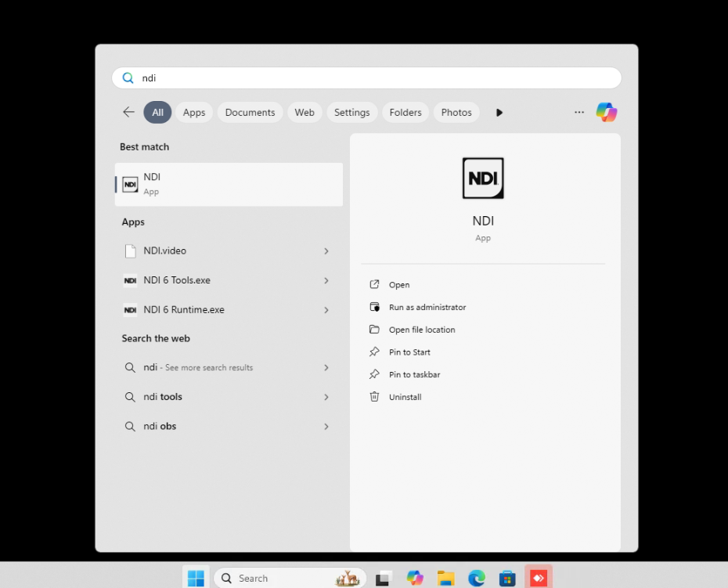The height and width of the screenshot is (588, 728).
Task: Expand NDI 6 Tools.exe details chevron
Action: tap(326, 280)
